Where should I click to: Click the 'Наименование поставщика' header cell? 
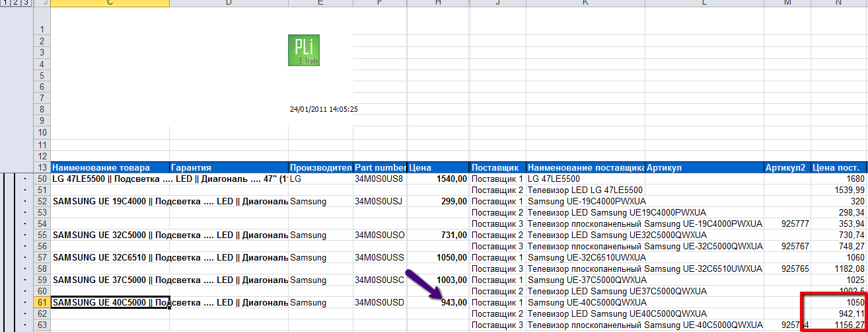tap(585, 167)
